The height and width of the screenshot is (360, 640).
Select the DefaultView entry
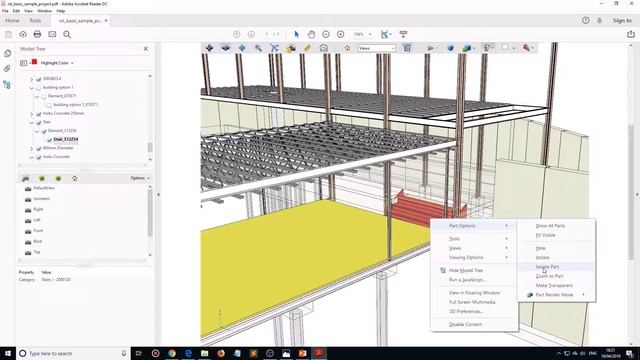click(x=44, y=188)
